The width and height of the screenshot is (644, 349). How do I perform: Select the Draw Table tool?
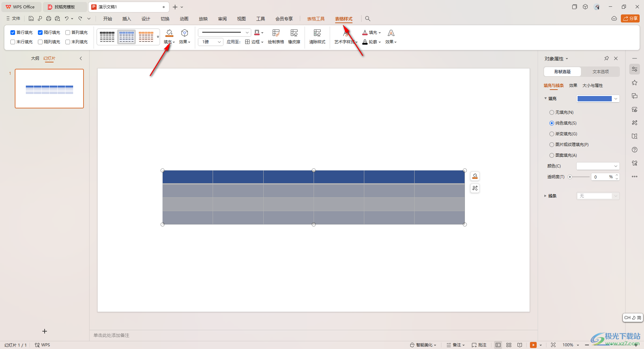(x=276, y=37)
